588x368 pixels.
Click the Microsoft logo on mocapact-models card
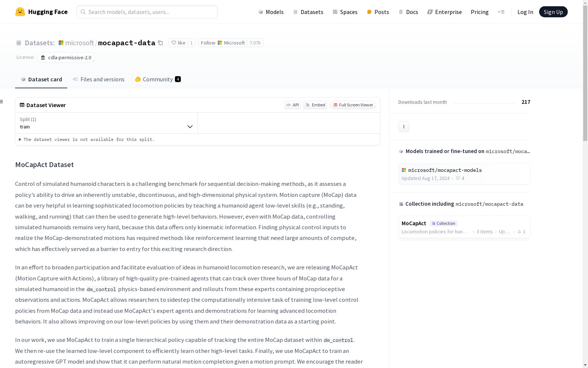(x=404, y=170)
